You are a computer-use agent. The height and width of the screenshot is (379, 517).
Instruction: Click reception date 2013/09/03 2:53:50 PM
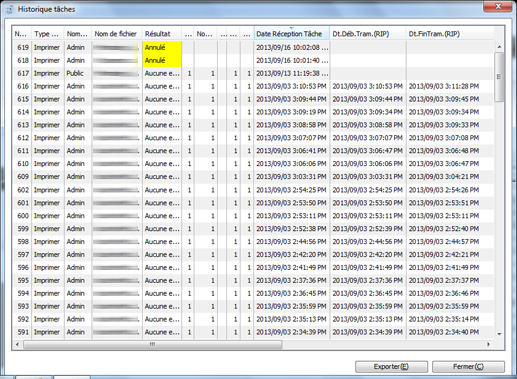pyautogui.click(x=291, y=203)
